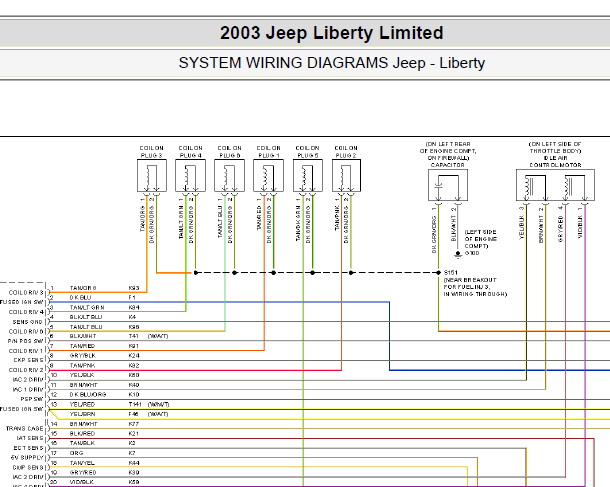610x487 pixels.
Task: Click the 'S151' splice label
Action: tap(450, 273)
